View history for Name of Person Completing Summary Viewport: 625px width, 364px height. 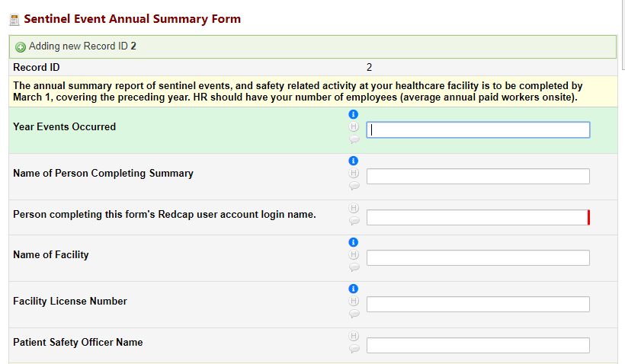tap(354, 173)
